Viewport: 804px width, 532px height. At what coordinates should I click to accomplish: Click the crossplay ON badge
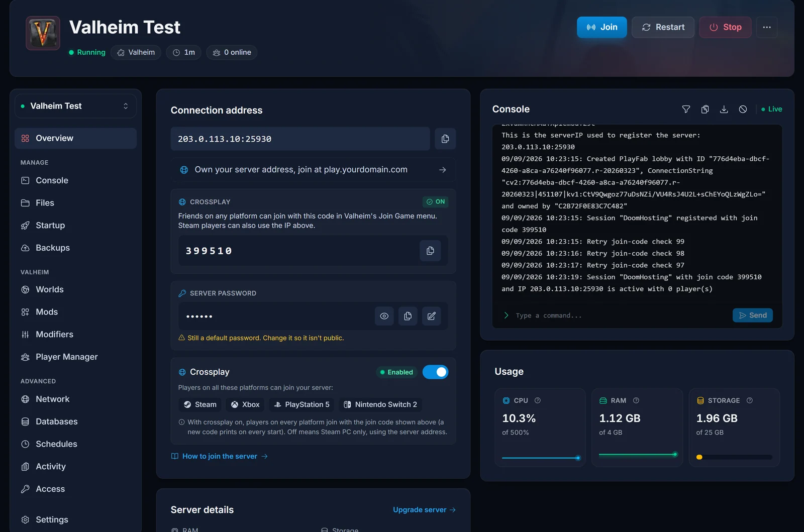[435, 201]
